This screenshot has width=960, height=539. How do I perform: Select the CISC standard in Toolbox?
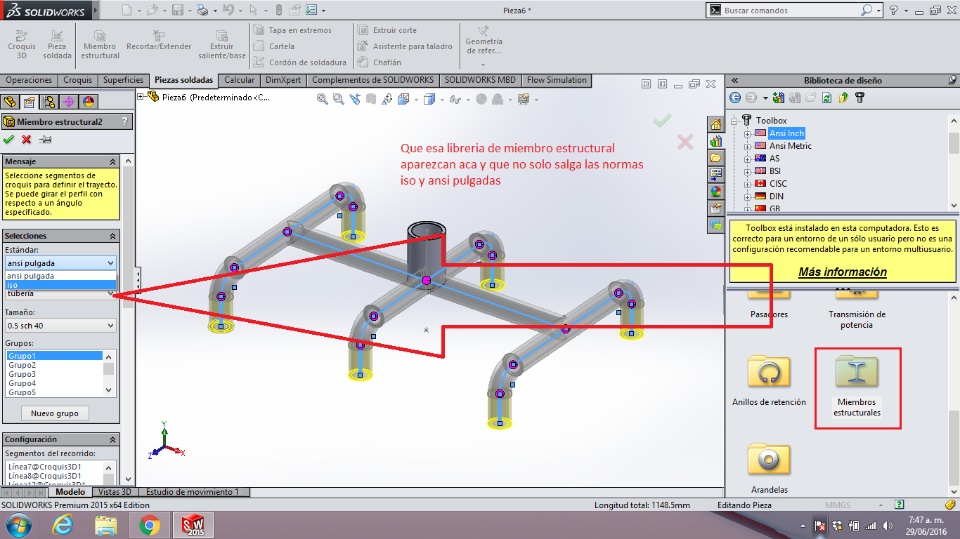(778, 184)
